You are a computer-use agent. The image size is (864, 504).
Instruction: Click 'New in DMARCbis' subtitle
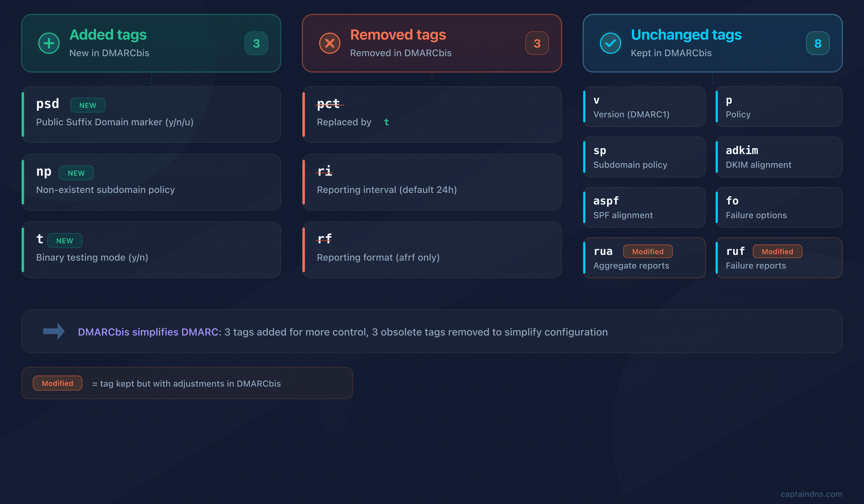point(109,53)
